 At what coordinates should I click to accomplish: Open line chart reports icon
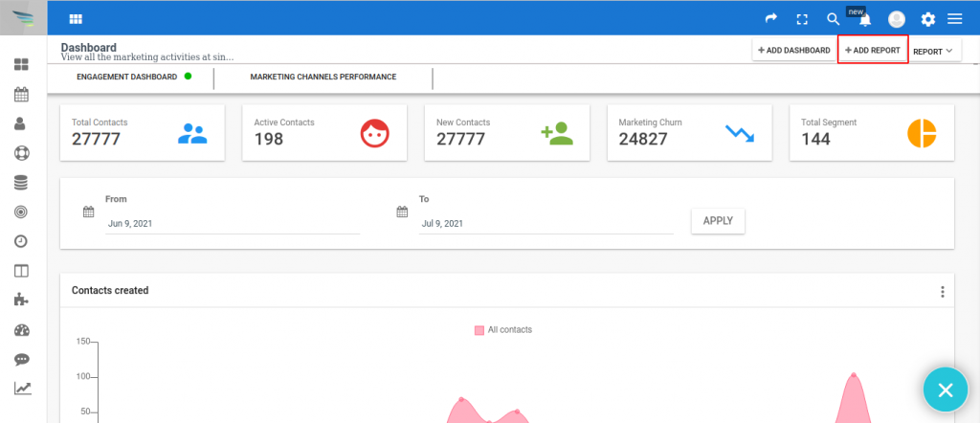click(x=23, y=389)
